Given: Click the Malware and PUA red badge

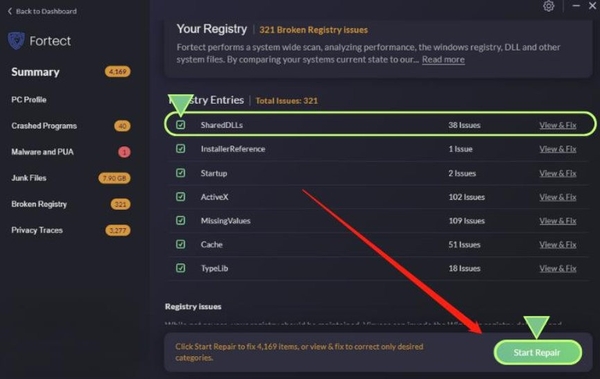Looking at the screenshot, I should pyautogui.click(x=124, y=152).
